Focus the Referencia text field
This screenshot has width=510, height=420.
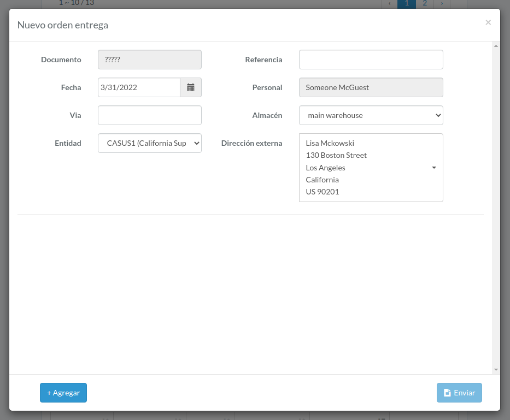pyautogui.click(x=371, y=60)
